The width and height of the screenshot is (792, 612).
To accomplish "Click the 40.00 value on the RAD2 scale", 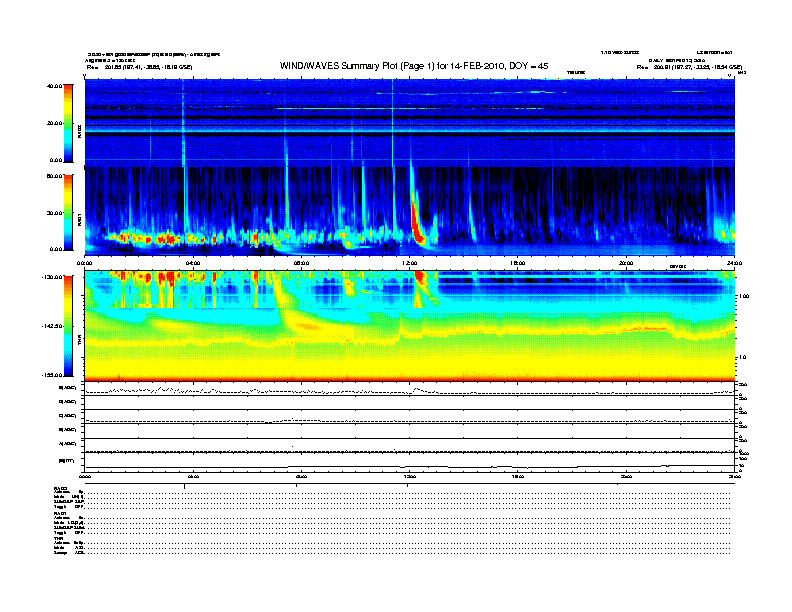I will point(55,86).
